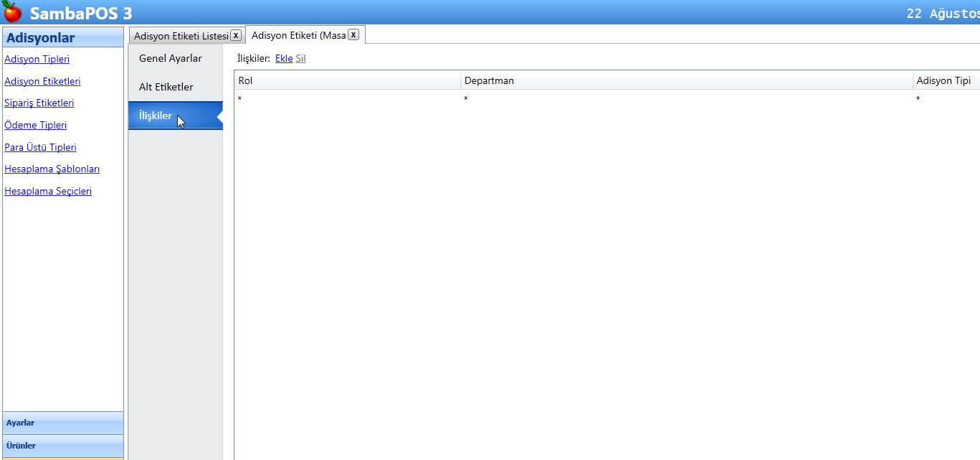Viewport: 980px width, 460px height.
Task: Open the Genel Ayarlar section
Action: [x=171, y=58]
